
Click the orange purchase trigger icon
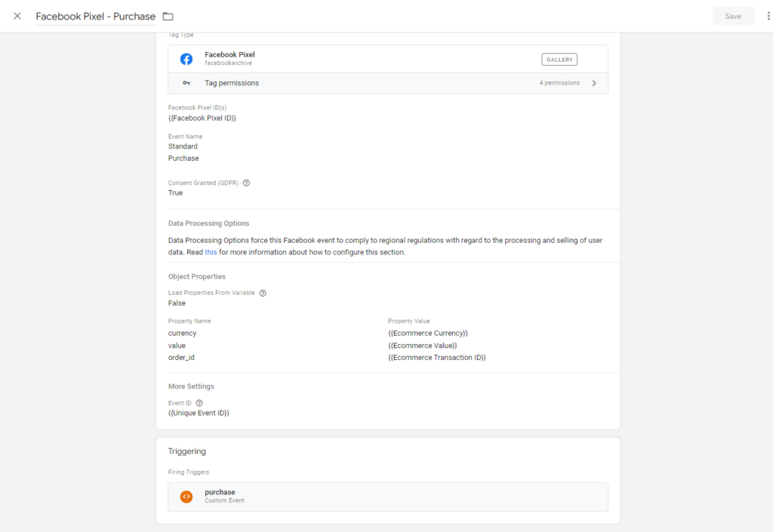pyautogui.click(x=186, y=497)
